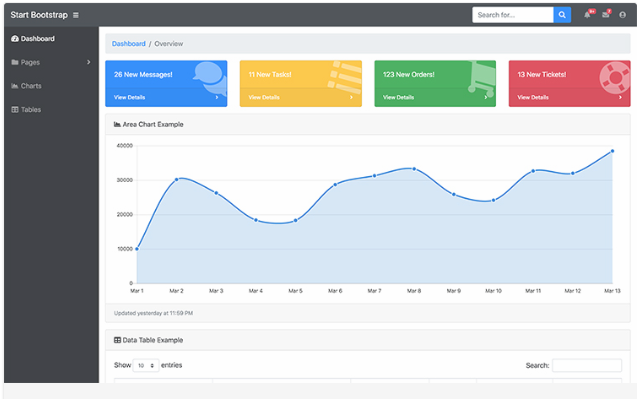637x399 pixels.
Task: Expand the Pages submenu chevron
Action: click(x=89, y=62)
